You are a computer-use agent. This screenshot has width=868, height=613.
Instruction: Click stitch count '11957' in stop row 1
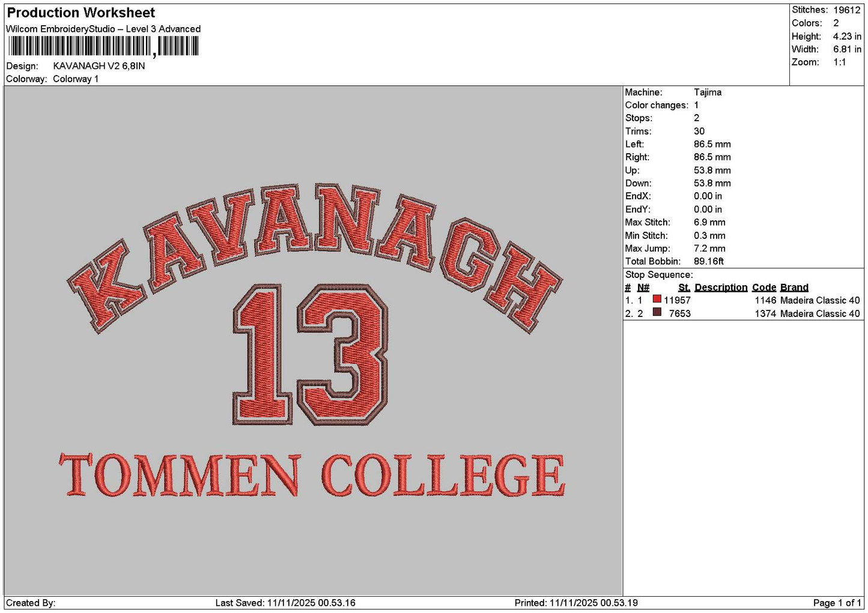pos(677,301)
